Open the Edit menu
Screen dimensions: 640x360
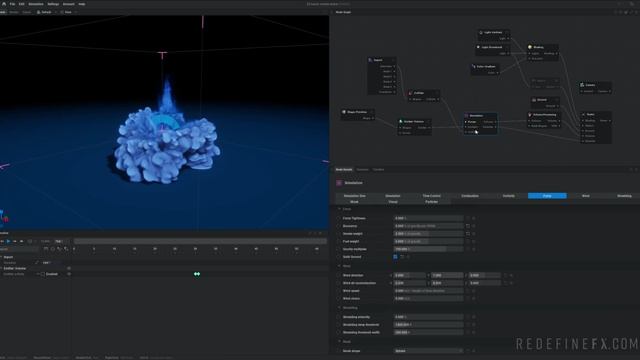point(22,4)
